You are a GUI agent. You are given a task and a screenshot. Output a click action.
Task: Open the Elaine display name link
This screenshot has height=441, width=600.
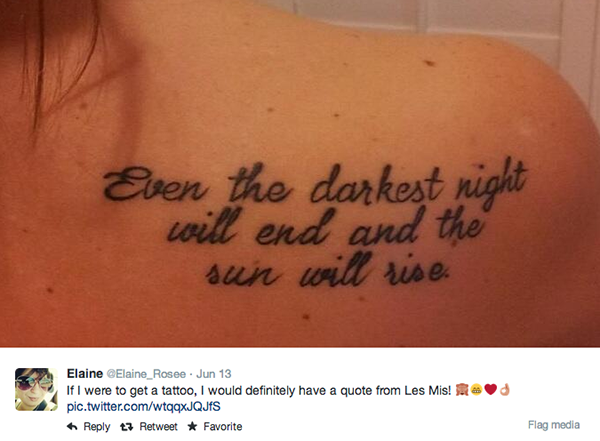pyautogui.click(x=85, y=373)
